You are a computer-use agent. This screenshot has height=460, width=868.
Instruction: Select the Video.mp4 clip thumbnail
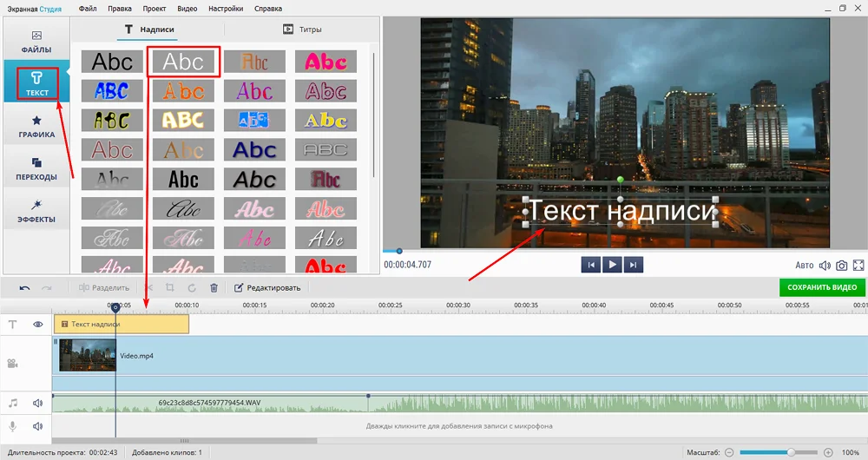(88, 355)
